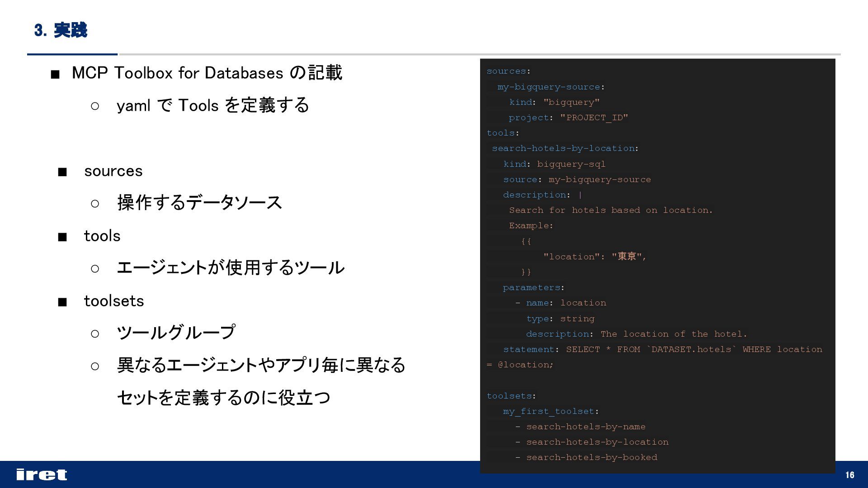Click the slide title '3. 実践'
The height and width of the screenshot is (488, 868).
[61, 30]
